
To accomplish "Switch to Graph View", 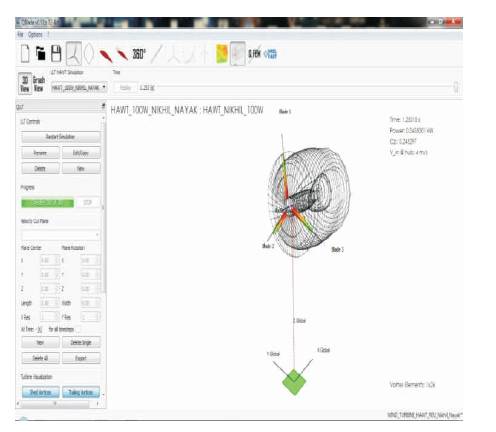I will pos(39,84).
